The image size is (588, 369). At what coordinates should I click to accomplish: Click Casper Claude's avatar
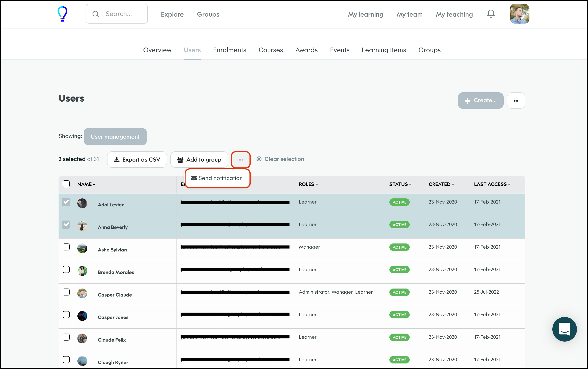pos(82,293)
